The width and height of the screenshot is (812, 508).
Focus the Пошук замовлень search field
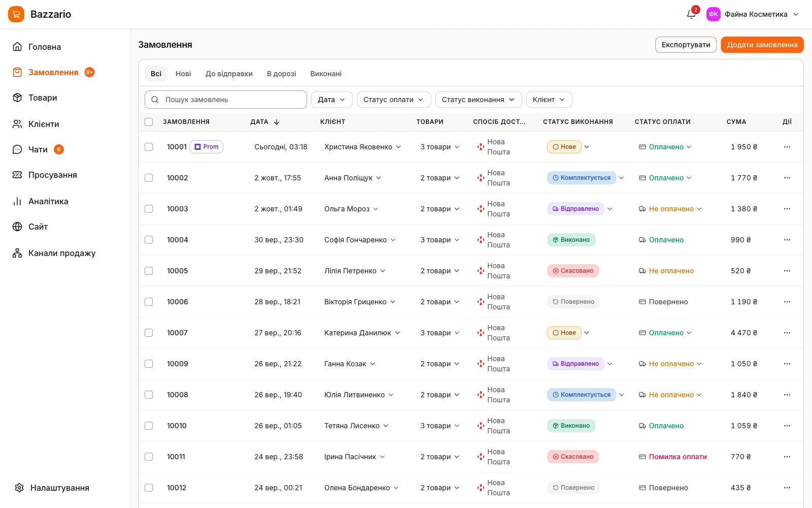[x=226, y=100]
